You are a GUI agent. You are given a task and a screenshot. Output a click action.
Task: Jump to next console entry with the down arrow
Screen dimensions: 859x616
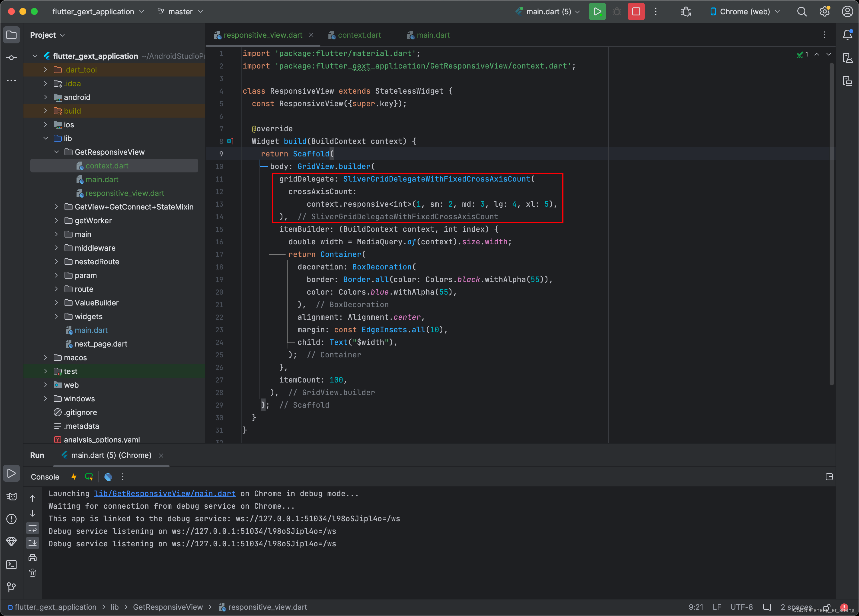(x=33, y=513)
